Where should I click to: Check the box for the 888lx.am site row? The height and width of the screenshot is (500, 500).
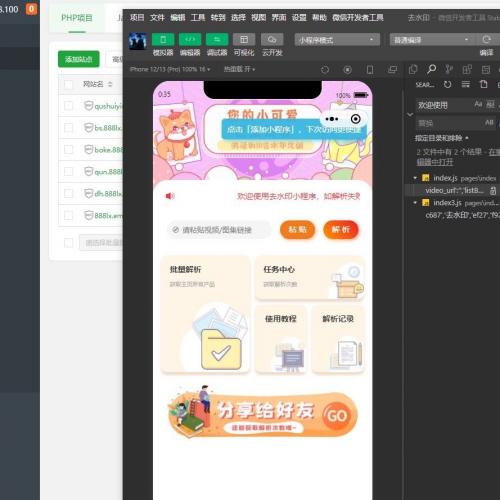pyautogui.click(x=68, y=215)
